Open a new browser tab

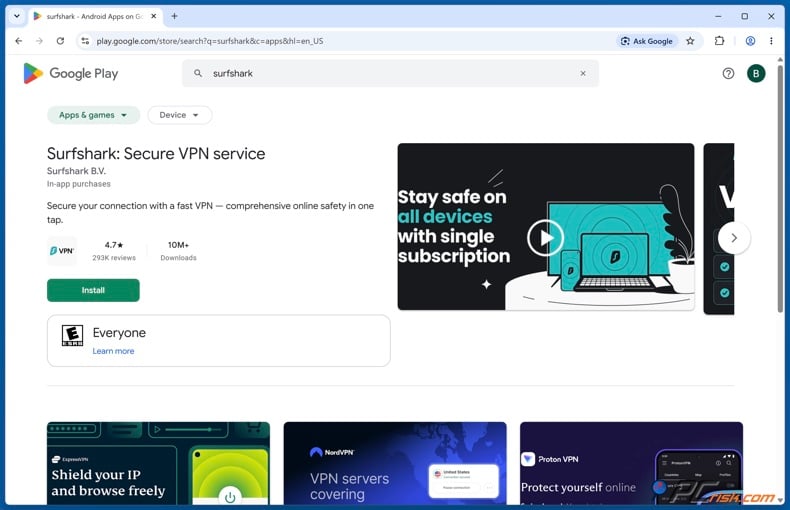click(x=174, y=16)
